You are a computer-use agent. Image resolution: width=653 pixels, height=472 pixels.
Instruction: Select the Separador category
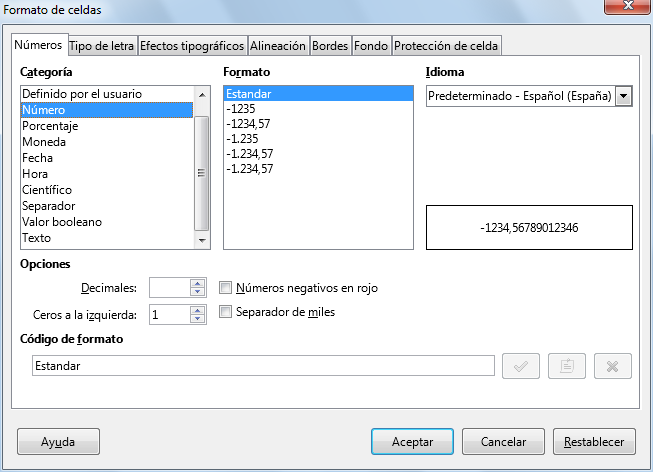pos(107,206)
